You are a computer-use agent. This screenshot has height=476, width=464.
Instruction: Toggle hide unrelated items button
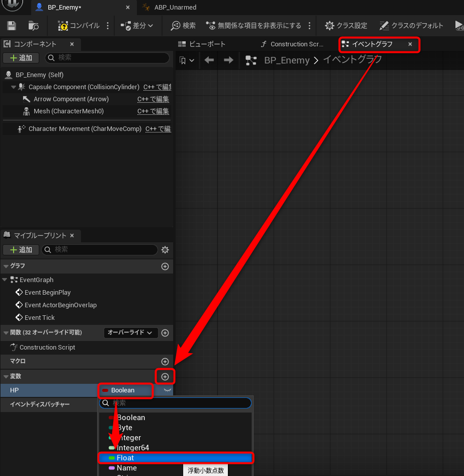point(254,26)
